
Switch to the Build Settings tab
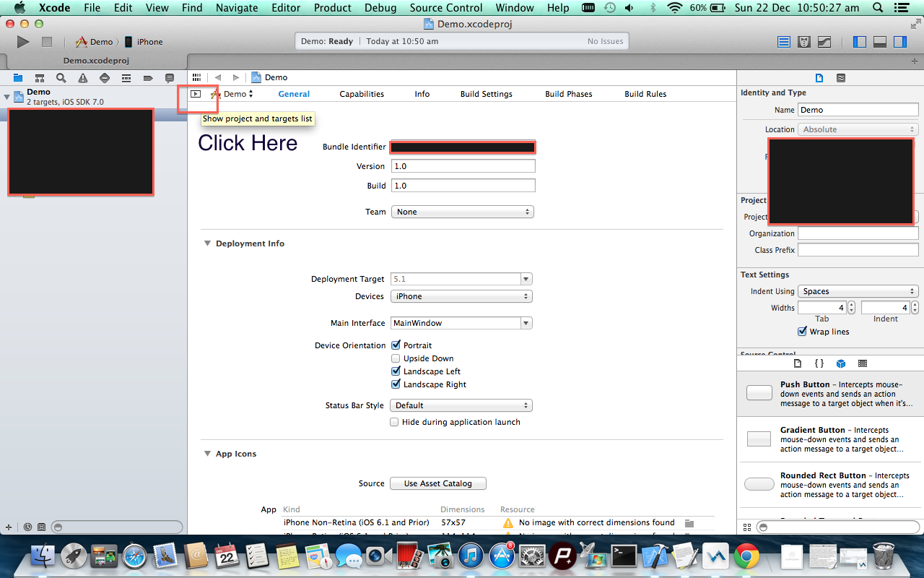click(487, 94)
